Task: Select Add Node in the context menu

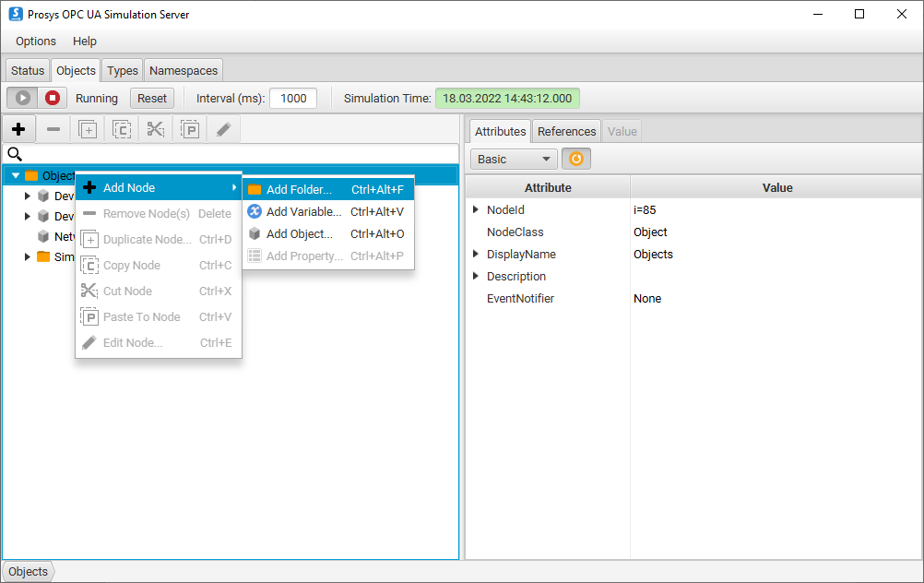Action: tap(159, 187)
